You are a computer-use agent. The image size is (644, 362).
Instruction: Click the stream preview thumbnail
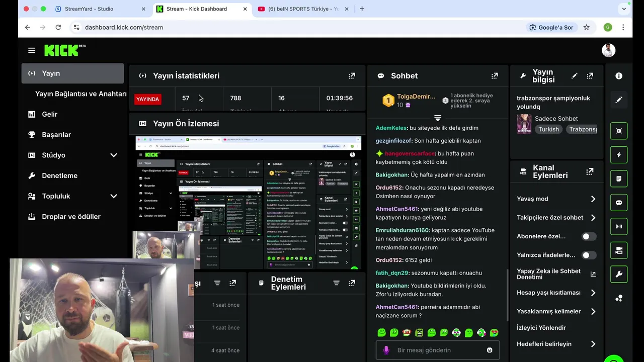pos(249,203)
